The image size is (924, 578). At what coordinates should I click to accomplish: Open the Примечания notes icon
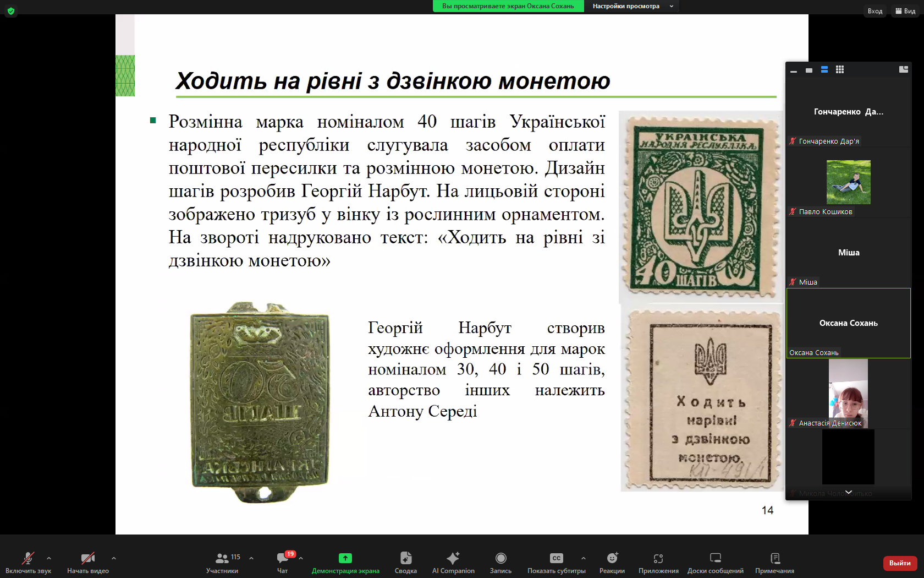click(x=774, y=561)
